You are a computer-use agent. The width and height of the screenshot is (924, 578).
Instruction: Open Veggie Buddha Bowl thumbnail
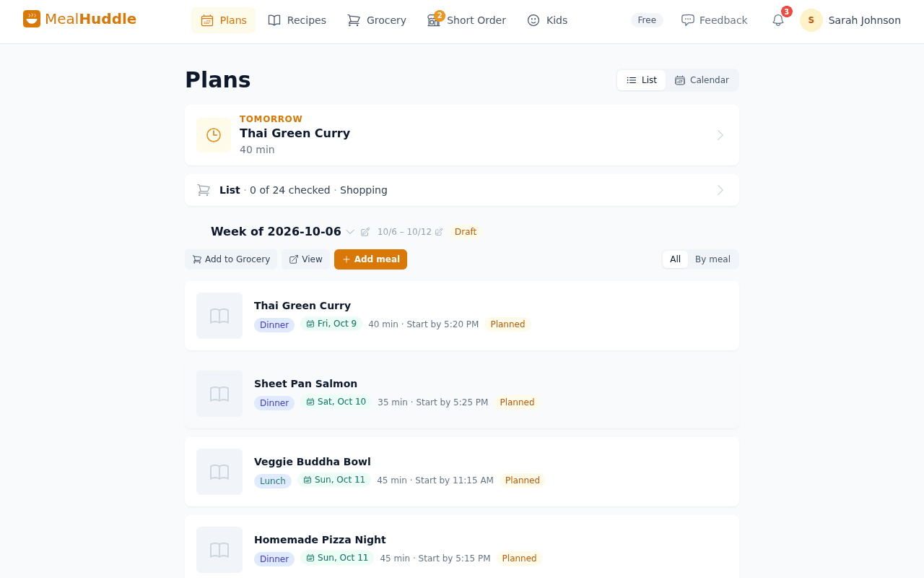pyautogui.click(x=219, y=472)
